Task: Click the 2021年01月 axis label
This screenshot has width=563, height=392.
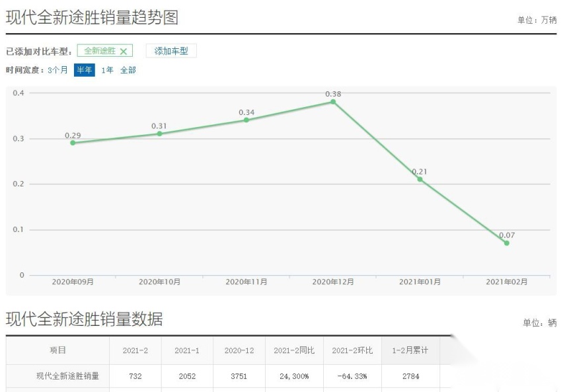Action: click(420, 282)
